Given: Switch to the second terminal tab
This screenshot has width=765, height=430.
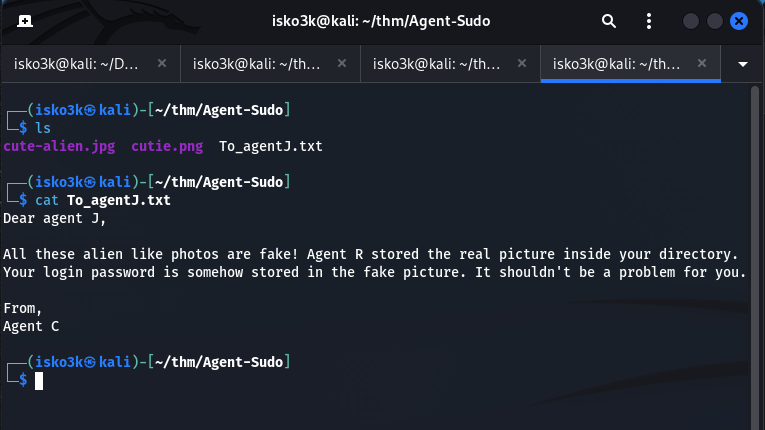Looking at the screenshot, I should (258, 63).
